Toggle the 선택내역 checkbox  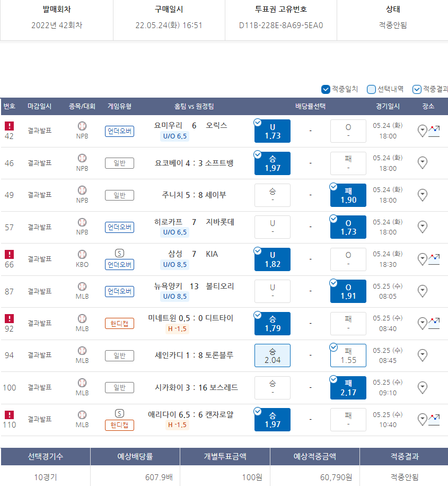371,89
